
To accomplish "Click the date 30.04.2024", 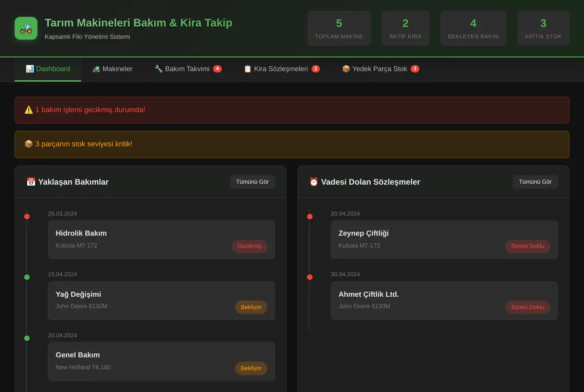I will [x=346, y=274].
